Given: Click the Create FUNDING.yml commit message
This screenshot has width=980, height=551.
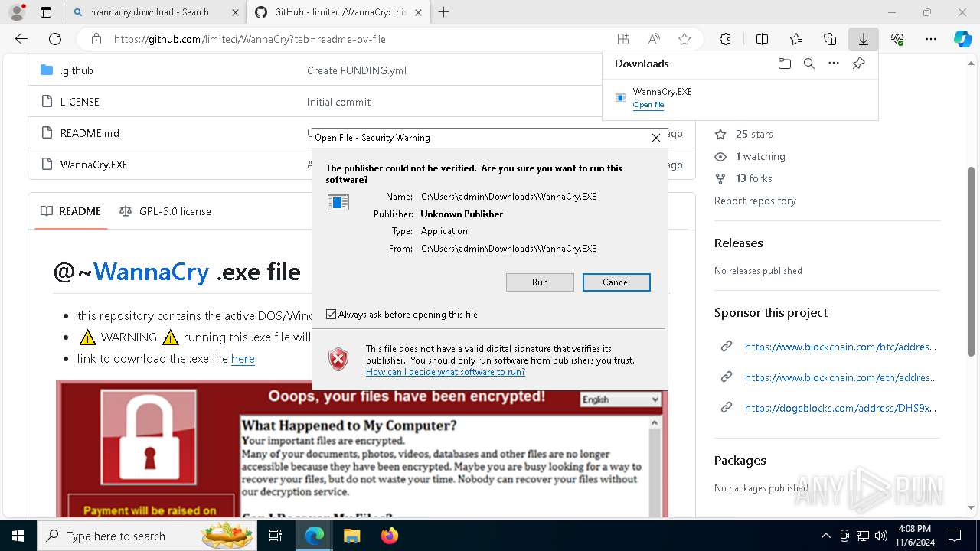Looking at the screenshot, I should (x=357, y=70).
